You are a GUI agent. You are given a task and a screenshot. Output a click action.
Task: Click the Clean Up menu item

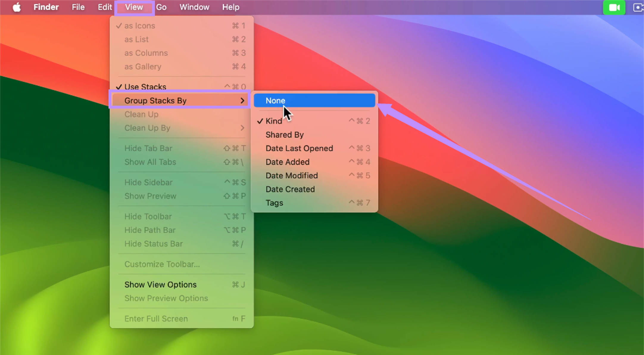coord(182,114)
